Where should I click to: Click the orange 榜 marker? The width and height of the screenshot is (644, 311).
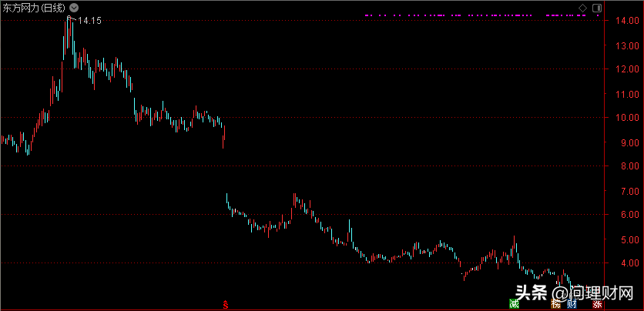click(x=555, y=304)
